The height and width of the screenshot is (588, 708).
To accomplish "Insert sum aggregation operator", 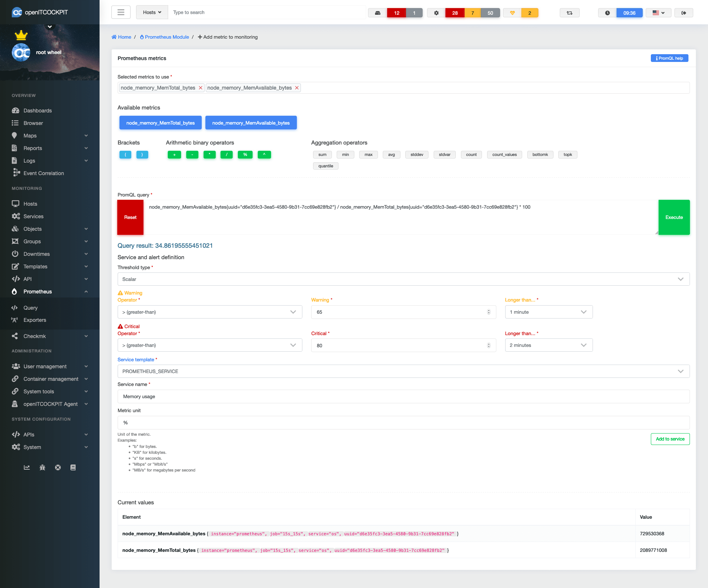I will pos(322,155).
